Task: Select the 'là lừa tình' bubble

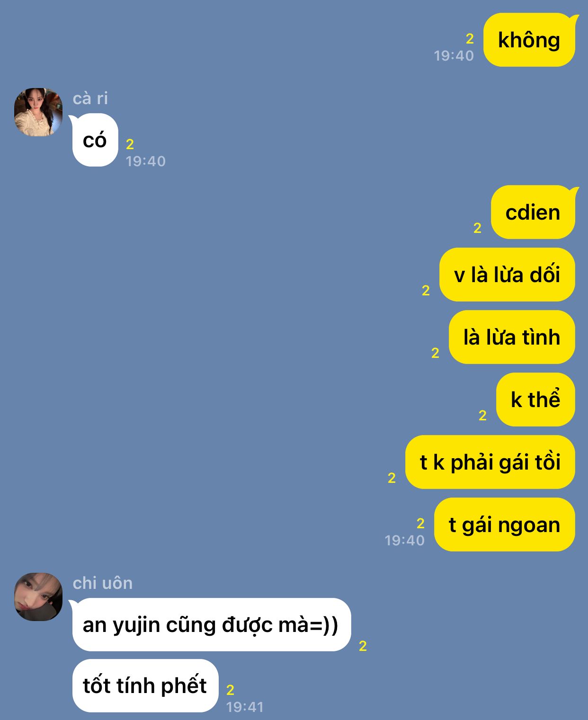Action: pos(512,337)
